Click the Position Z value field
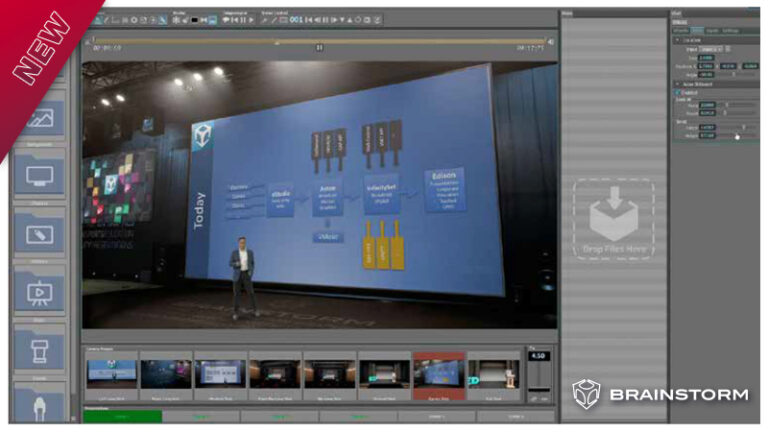768x432 pixels. pyautogui.click(x=750, y=66)
